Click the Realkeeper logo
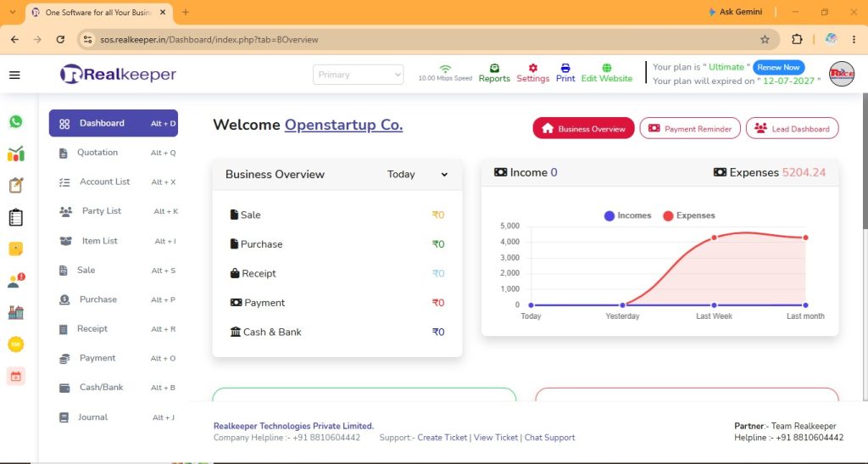 tap(118, 74)
